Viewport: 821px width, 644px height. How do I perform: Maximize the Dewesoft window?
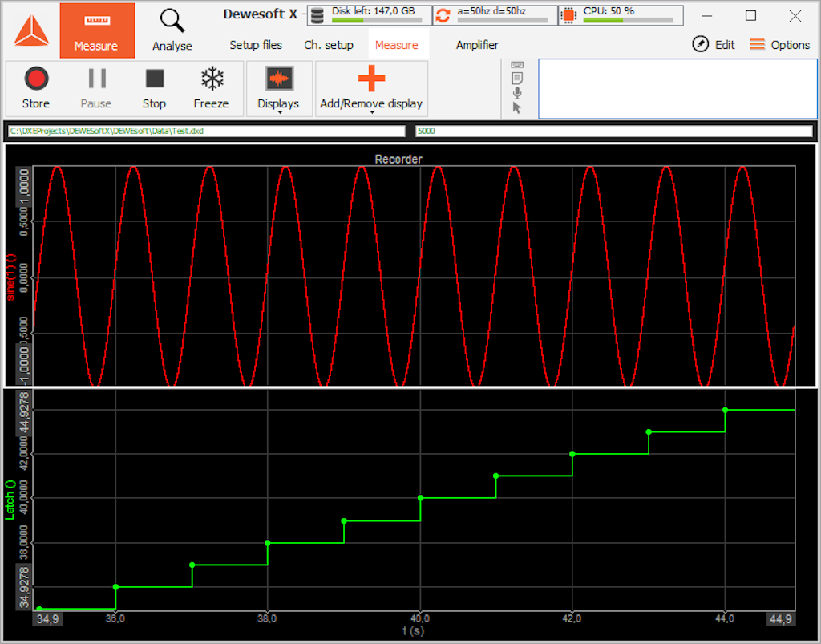click(750, 16)
